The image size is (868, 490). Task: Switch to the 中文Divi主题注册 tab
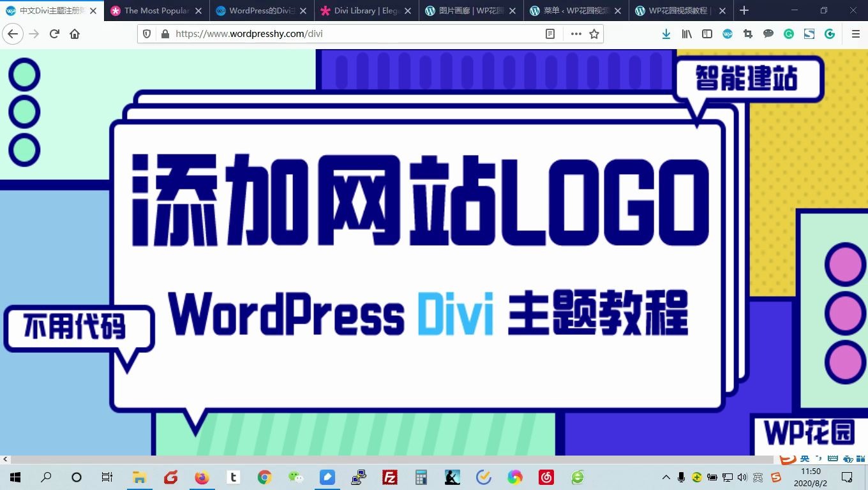tap(52, 10)
